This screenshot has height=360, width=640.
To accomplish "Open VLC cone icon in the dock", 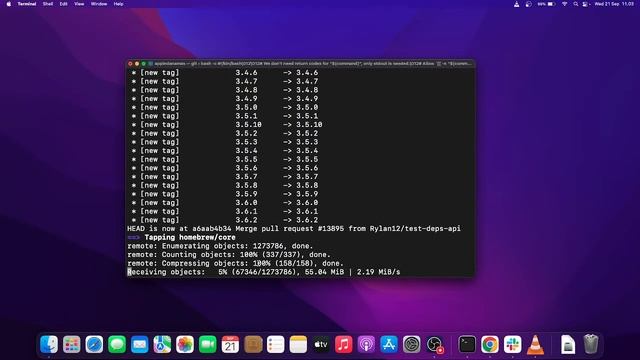I will 535,344.
